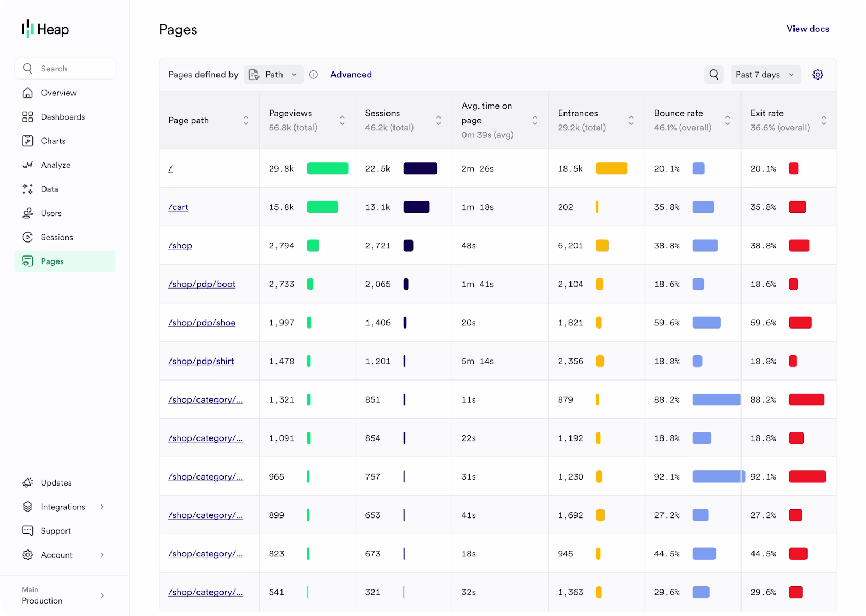Click the green Pageviews bar for /cart
Viewport: 866px width, 616px height.
click(x=323, y=207)
